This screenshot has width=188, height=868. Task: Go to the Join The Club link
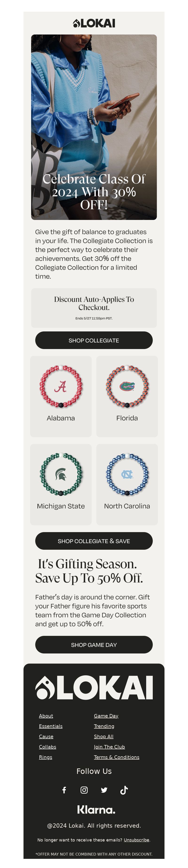point(109,747)
